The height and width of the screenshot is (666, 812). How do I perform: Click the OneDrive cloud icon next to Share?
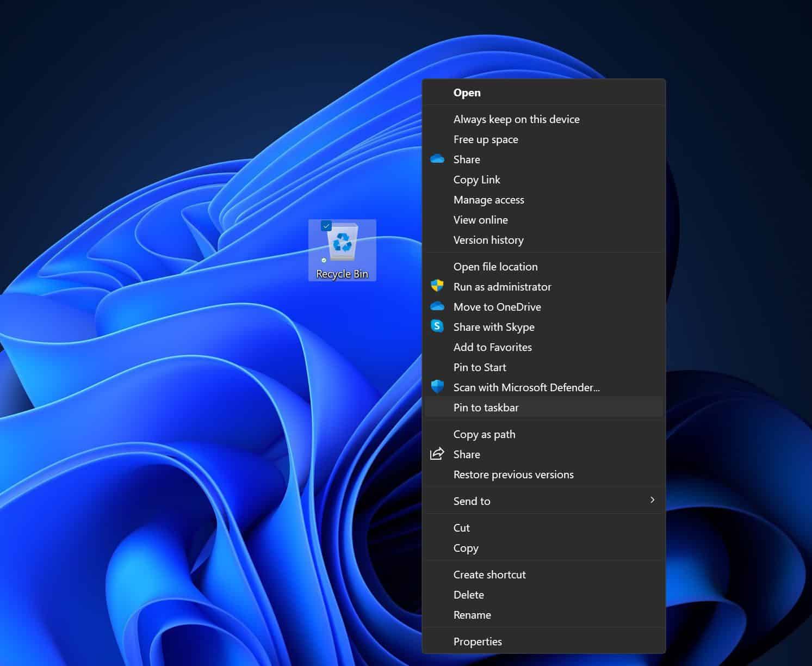[438, 159]
